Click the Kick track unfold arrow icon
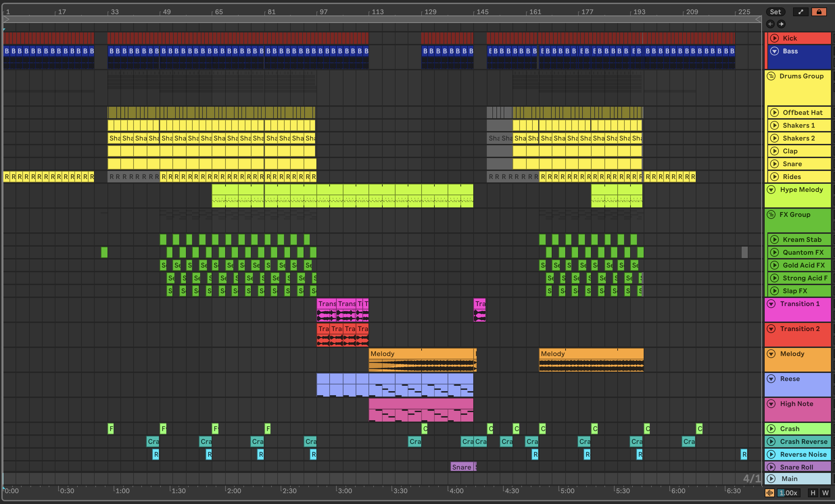This screenshot has width=835, height=504. pos(774,38)
